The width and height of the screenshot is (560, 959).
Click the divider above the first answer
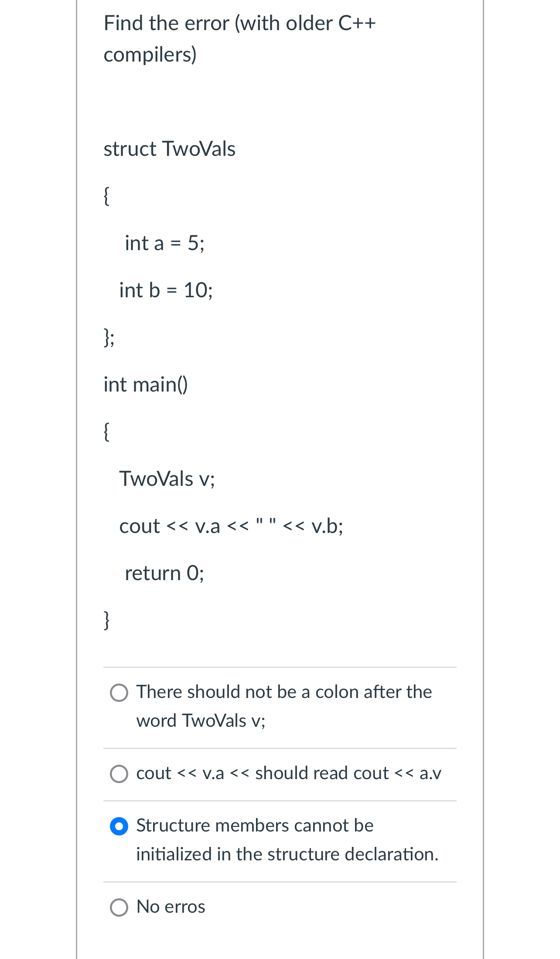pyautogui.click(x=280, y=667)
